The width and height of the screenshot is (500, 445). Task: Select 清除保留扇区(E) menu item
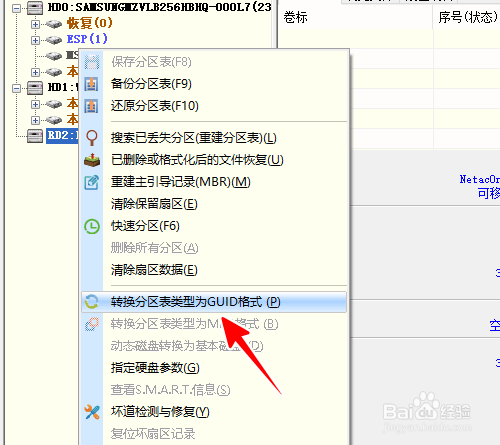[214, 204]
